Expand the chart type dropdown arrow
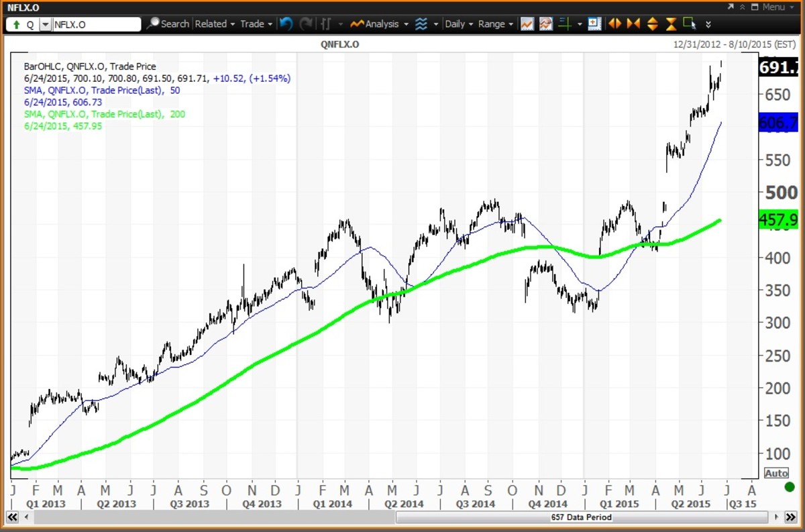Image resolution: width=805 pixels, height=532 pixels. [340, 24]
